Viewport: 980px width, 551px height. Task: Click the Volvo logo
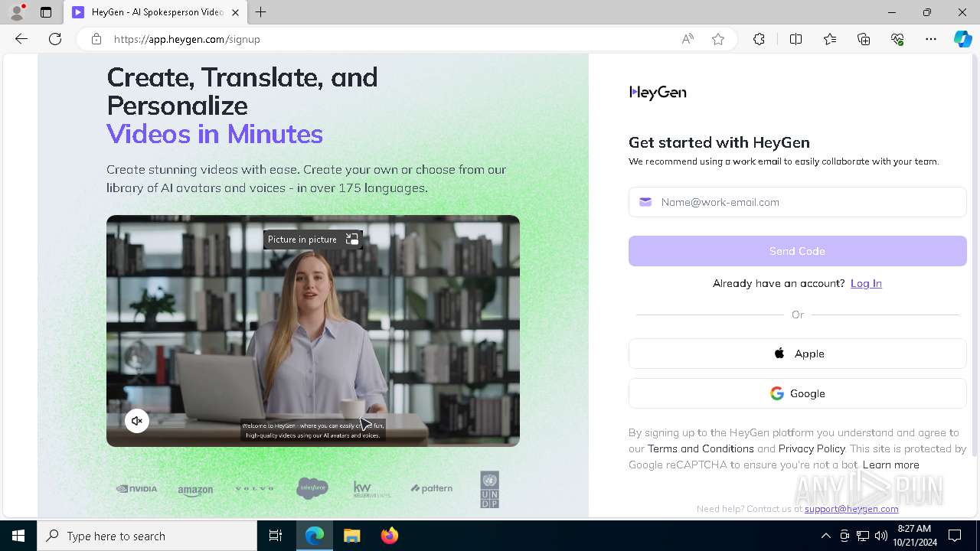[254, 488]
